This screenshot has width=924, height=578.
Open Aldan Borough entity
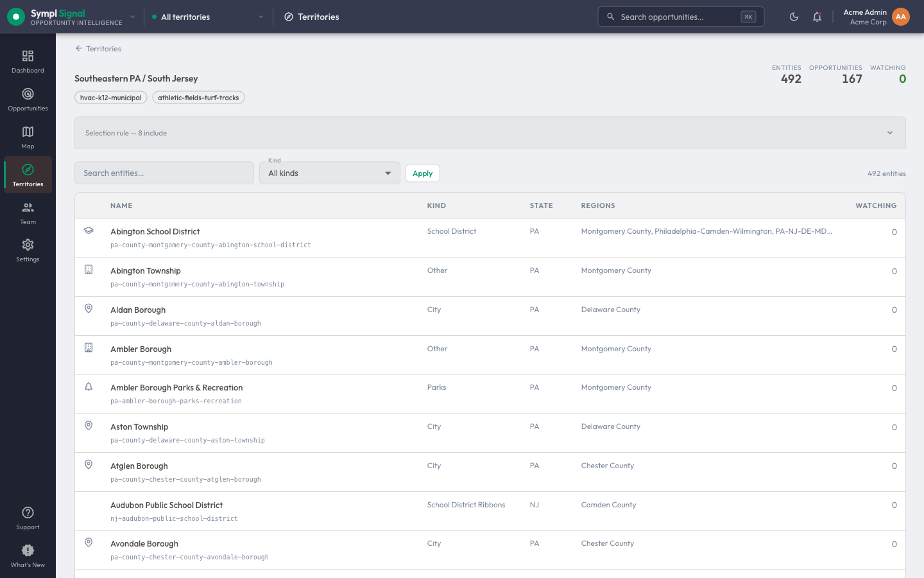coord(138,310)
